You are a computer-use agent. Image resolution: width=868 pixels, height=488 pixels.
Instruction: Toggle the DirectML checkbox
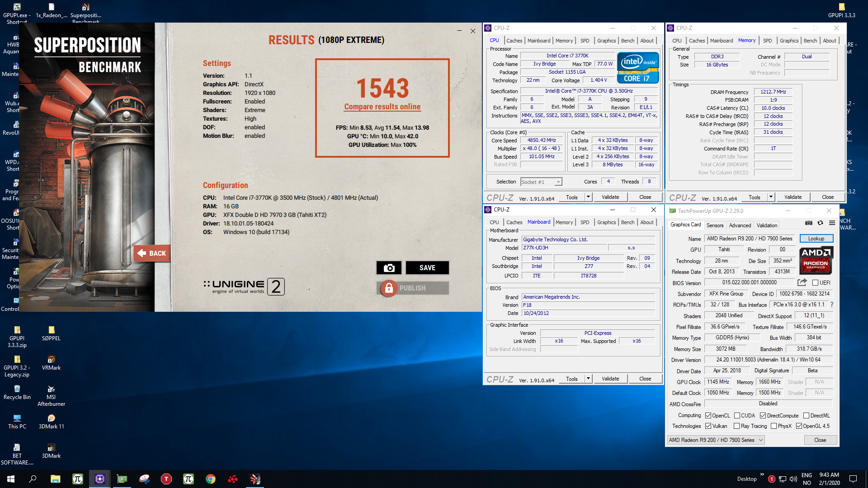(x=806, y=416)
